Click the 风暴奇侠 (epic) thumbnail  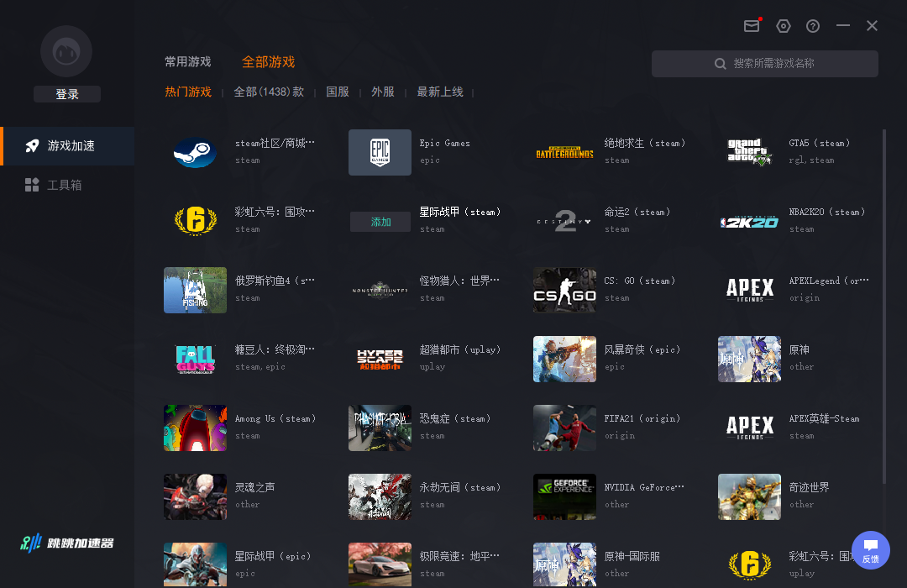(x=564, y=359)
